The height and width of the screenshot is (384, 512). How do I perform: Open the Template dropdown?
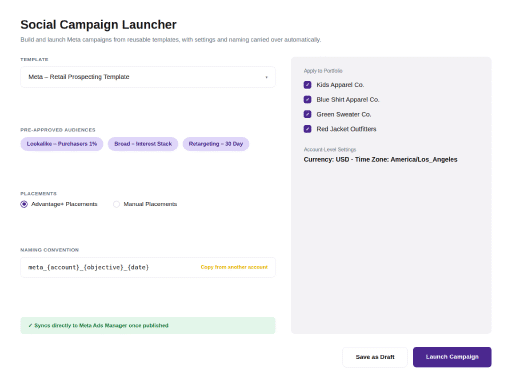(x=148, y=77)
